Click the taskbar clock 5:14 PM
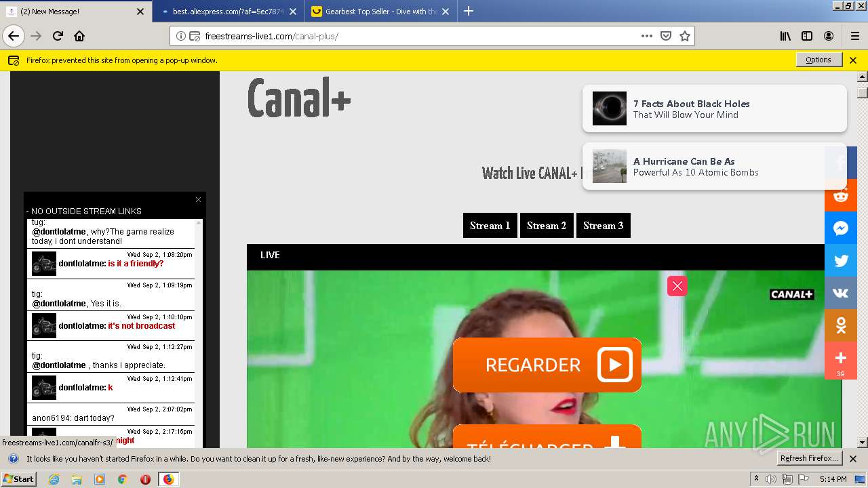This screenshot has width=868, height=488. click(x=833, y=479)
